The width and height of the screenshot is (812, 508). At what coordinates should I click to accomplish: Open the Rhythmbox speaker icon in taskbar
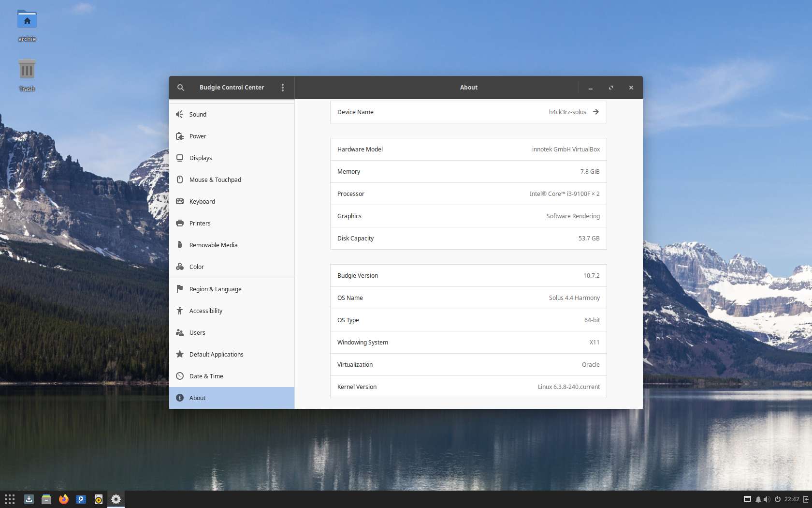click(x=99, y=499)
